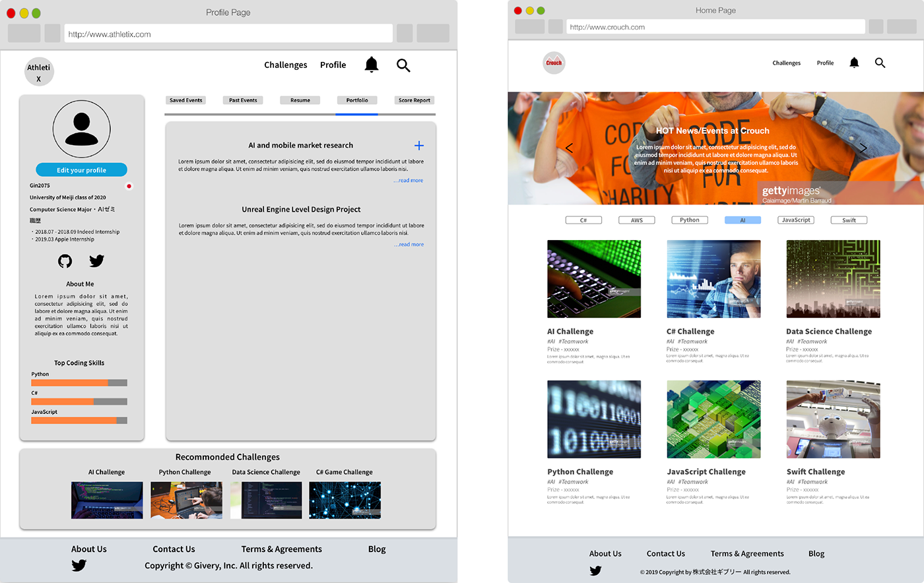The width and height of the screenshot is (924, 583).
Task: Open Terms & Agreements in Home Page footer
Action: (747, 553)
